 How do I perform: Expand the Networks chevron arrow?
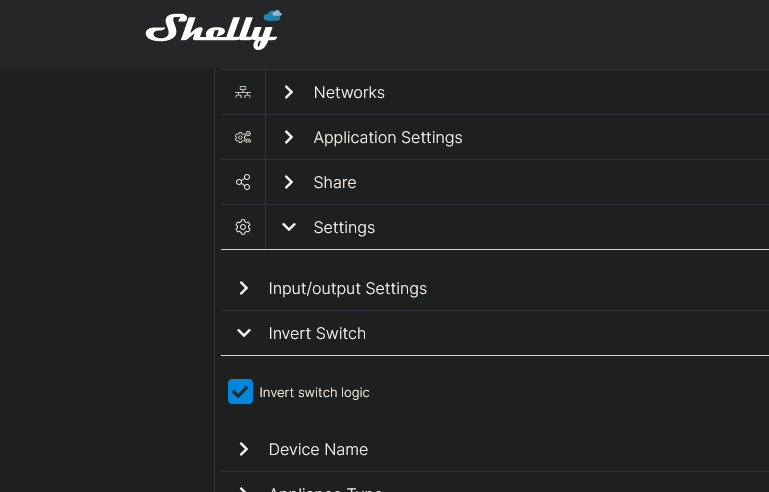[x=289, y=92]
